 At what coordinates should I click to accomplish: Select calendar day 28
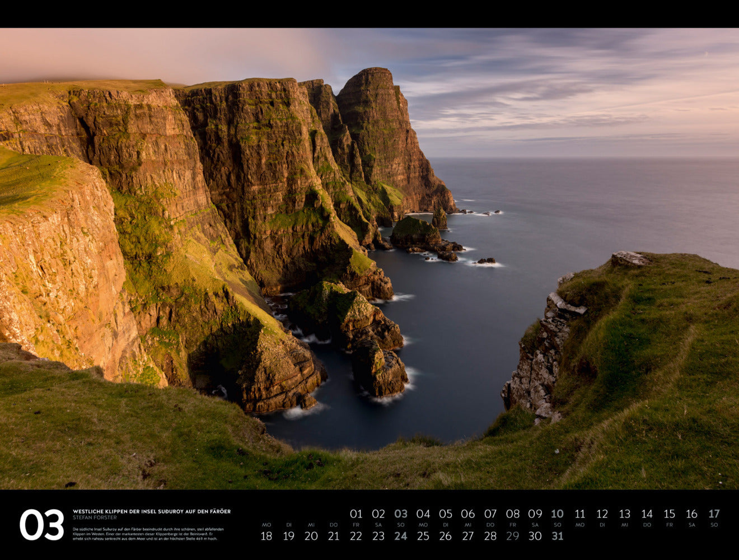490,536
